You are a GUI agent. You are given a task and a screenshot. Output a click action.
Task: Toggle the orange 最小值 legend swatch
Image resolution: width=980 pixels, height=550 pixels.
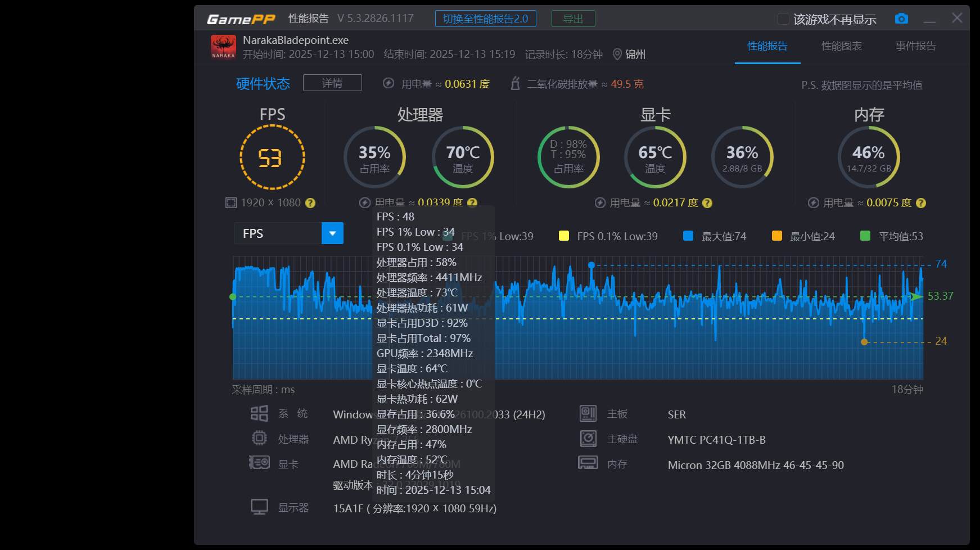pyautogui.click(x=777, y=236)
